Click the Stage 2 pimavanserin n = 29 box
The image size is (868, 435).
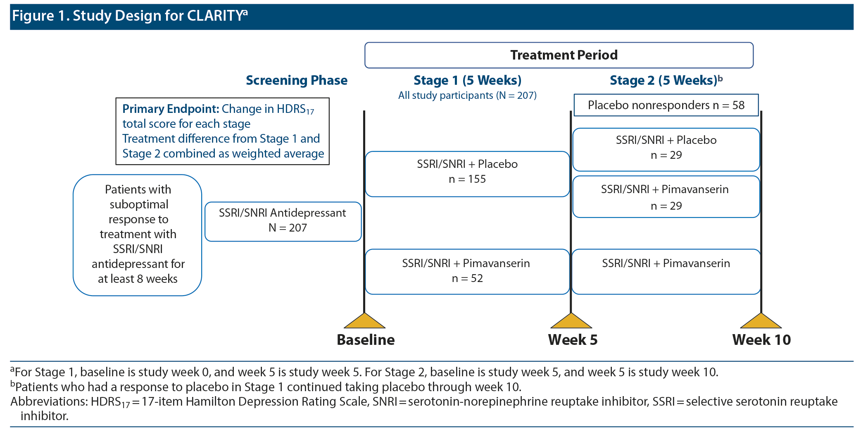point(666,197)
